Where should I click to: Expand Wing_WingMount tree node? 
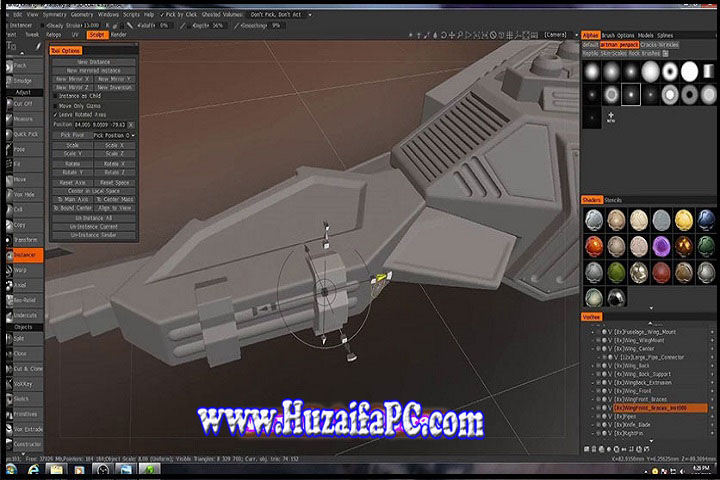click(593, 340)
